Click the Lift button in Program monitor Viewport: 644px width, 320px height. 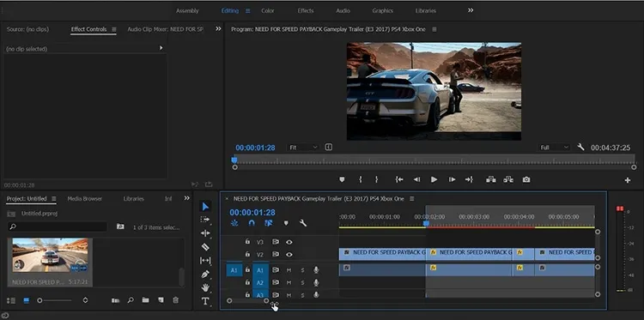click(491, 179)
